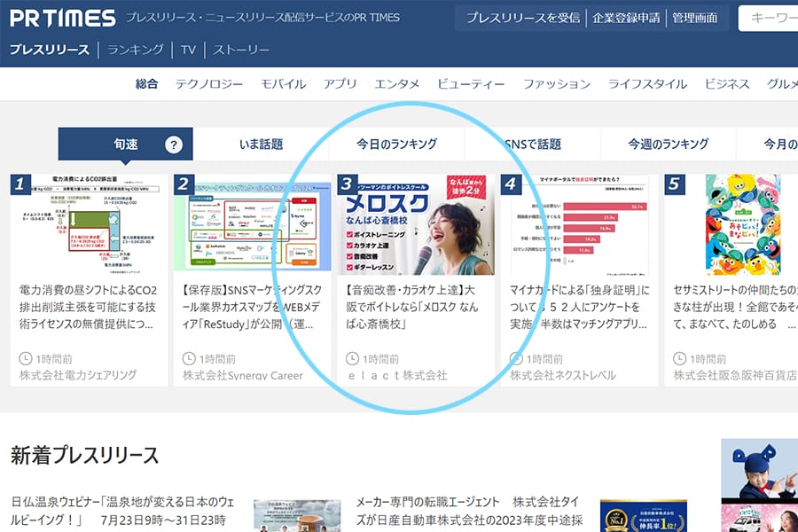The width and height of the screenshot is (798, 532).
Task: Select the モバイル category
Action: [284, 84]
